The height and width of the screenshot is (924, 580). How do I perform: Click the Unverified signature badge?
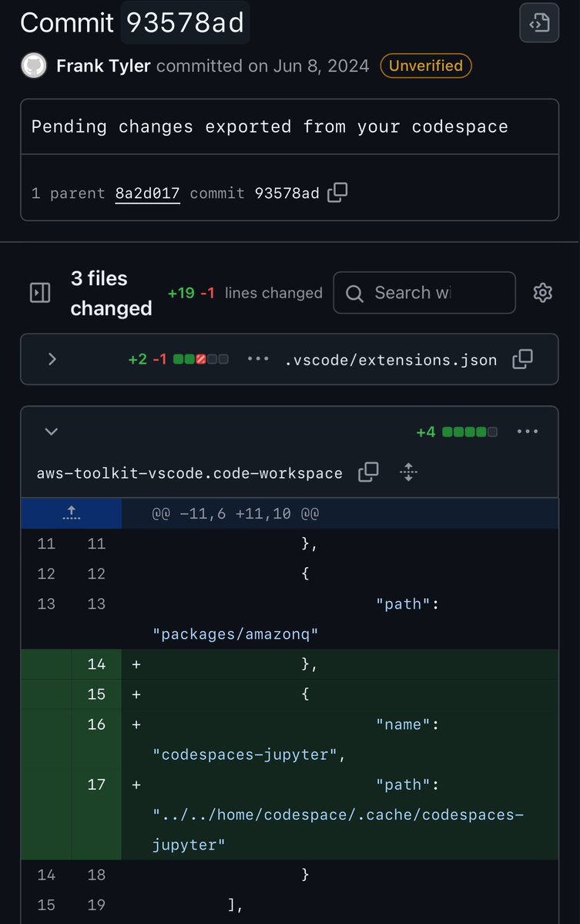click(426, 66)
